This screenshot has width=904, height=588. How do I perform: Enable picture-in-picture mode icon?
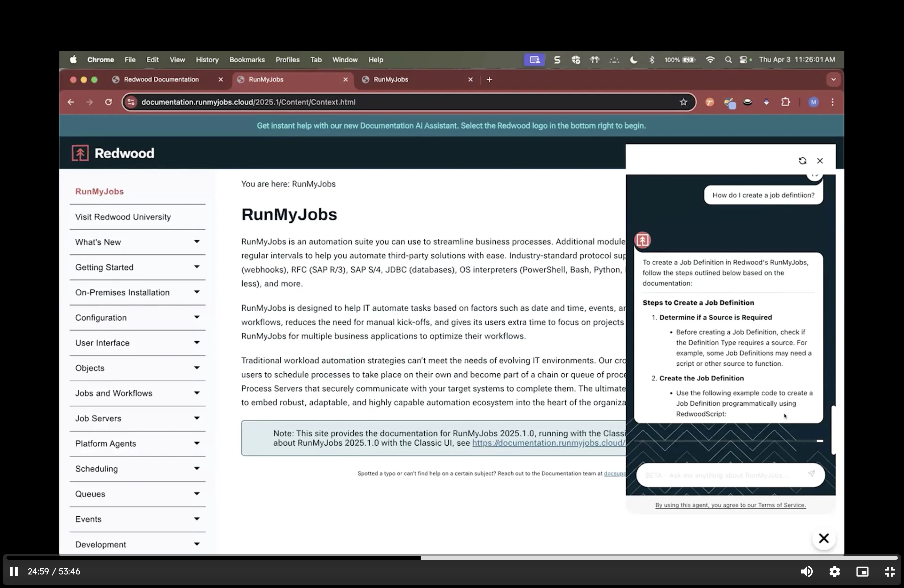(x=862, y=571)
